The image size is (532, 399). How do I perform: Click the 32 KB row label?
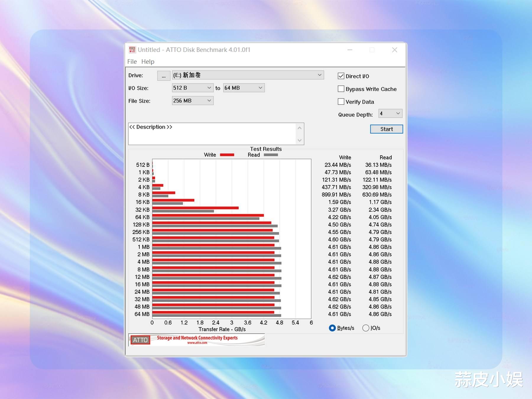tap(142, 210)
